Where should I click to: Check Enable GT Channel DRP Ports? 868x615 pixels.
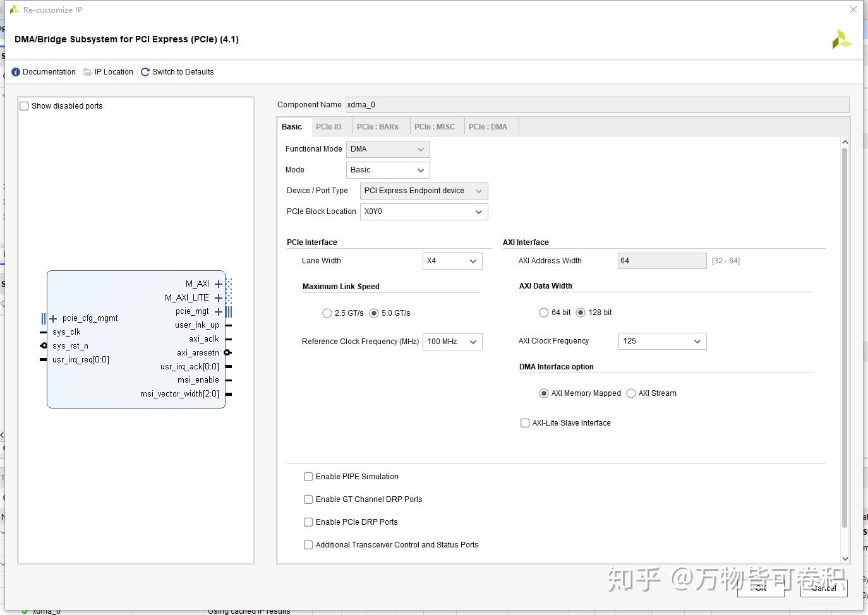pyautogui.click(x=308, y=499)
